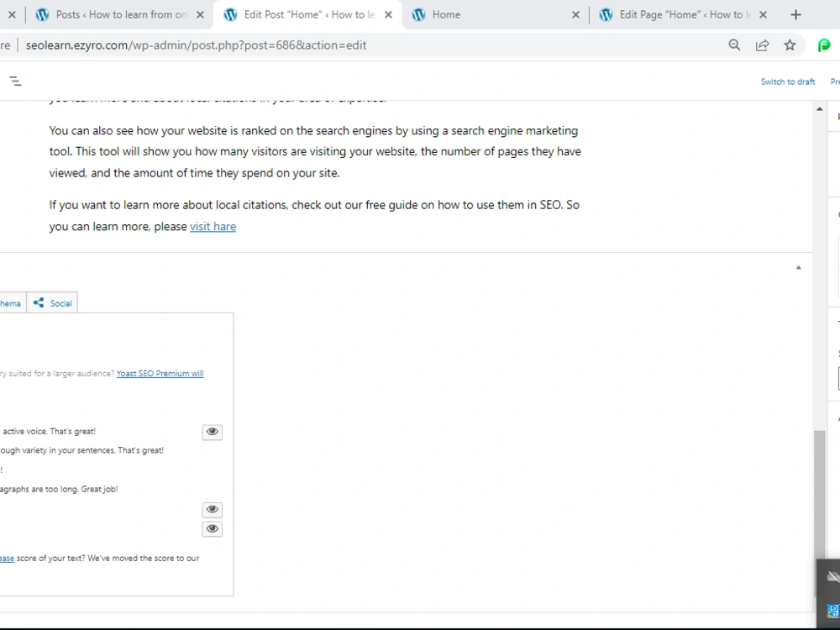
Task: Click the address bar URL
Action: click(x=196, y=45)
